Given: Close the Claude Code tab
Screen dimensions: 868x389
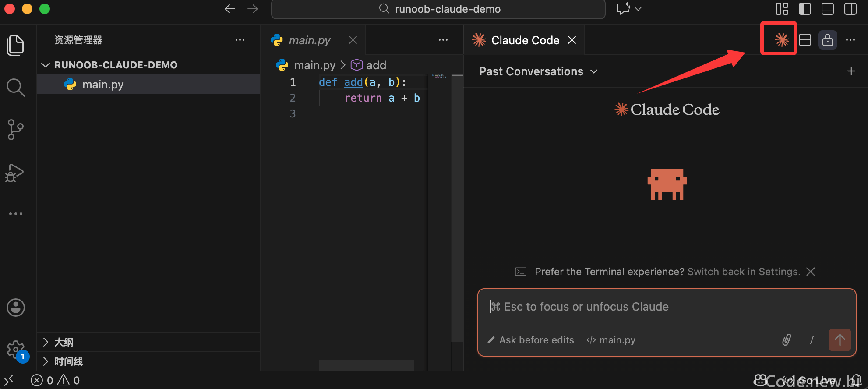Looking at the screenshot, I should click(572, 40).
